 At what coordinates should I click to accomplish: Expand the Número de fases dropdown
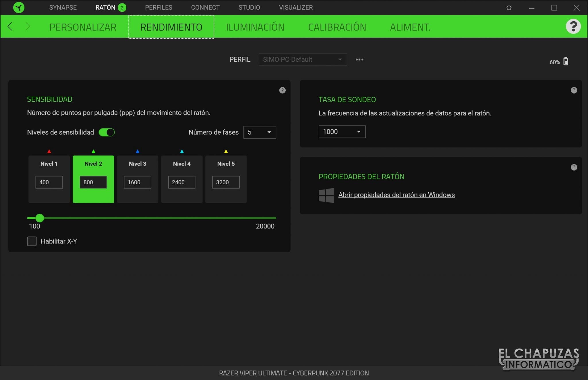click(x=260, y=132)
